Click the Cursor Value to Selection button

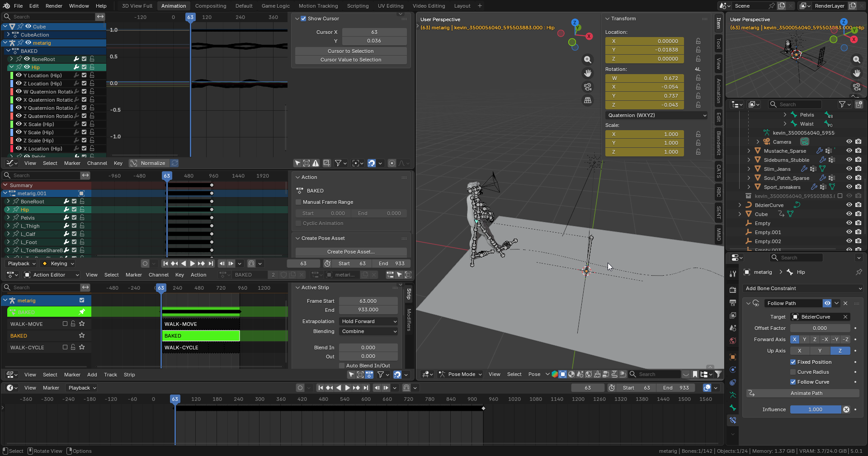click(x=351, y=60)
